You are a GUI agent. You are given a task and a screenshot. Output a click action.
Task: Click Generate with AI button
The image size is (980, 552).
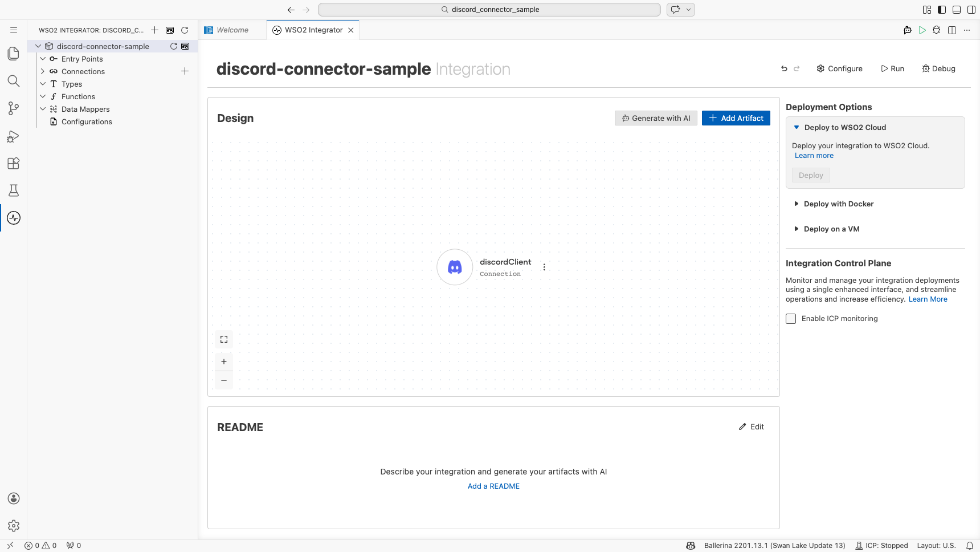(x=656, y=118)
